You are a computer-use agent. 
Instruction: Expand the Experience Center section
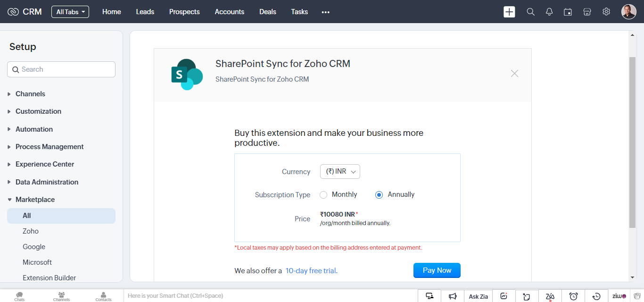pyautogui.click(x=45, y=164)
